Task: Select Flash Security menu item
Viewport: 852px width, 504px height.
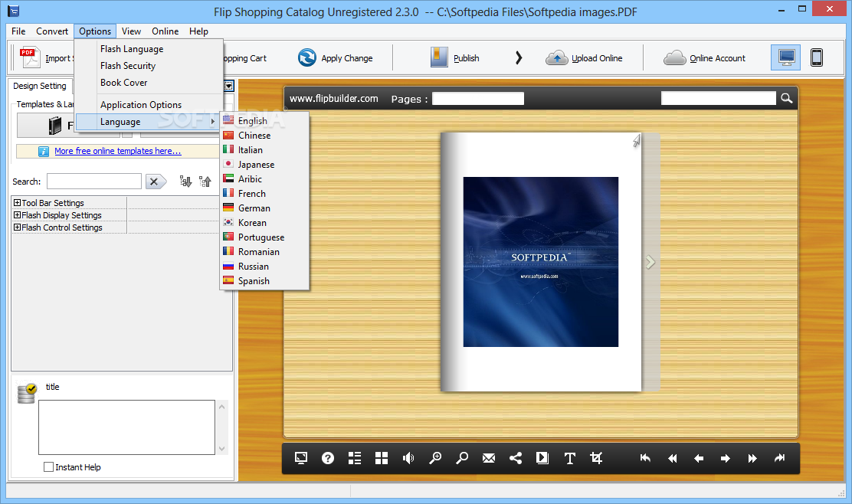Action: tap(149, 66)
